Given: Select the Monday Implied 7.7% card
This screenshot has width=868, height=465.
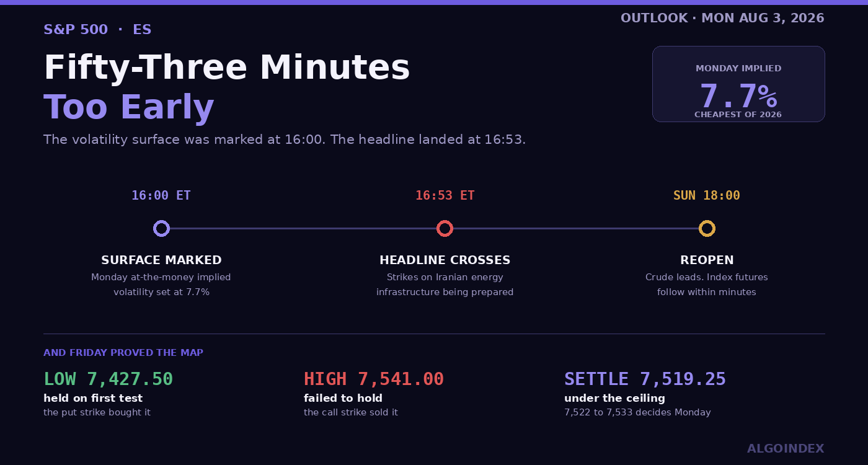Looking at the screenshot, I should (738, 84).
